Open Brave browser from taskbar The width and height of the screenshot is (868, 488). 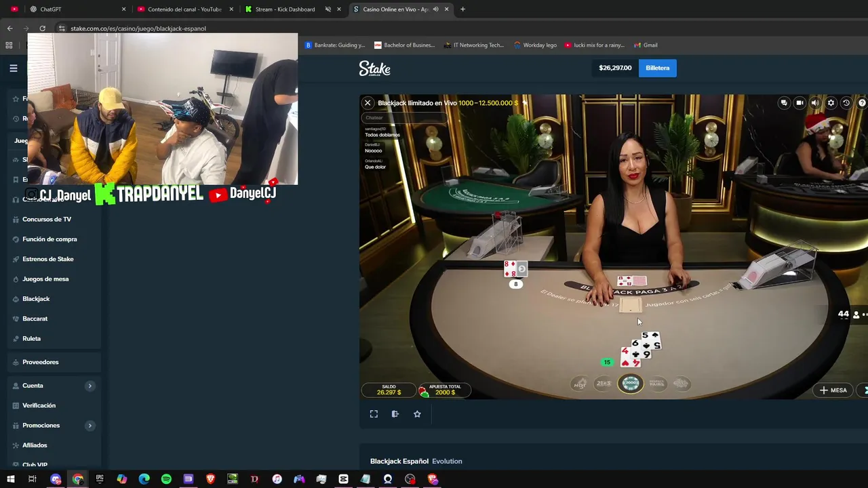coord(210,479)
